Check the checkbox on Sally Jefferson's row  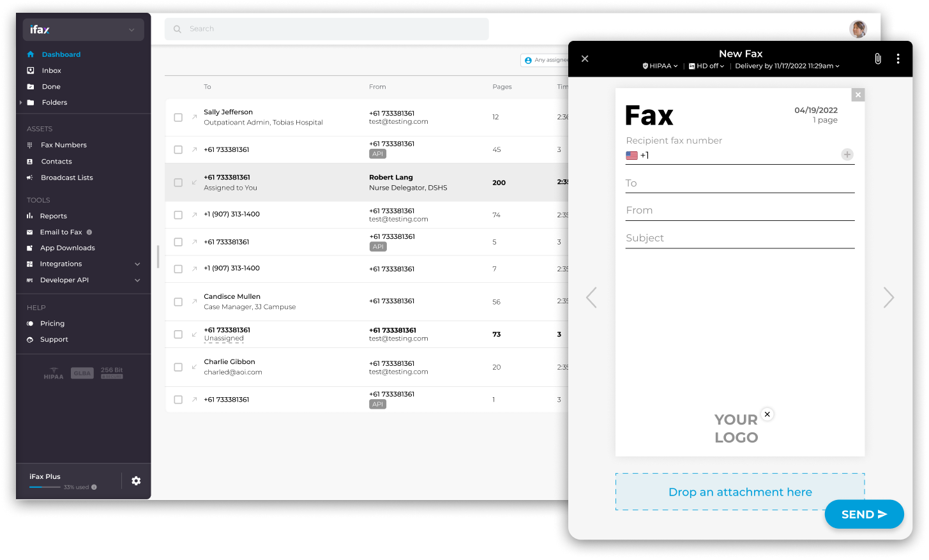178,117
